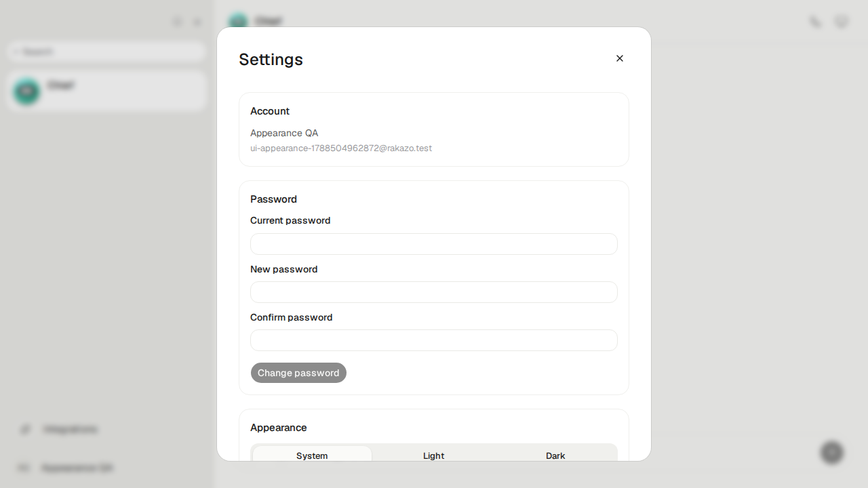Click the Current password input field
The image size is (868, 488).
(434, 244)
